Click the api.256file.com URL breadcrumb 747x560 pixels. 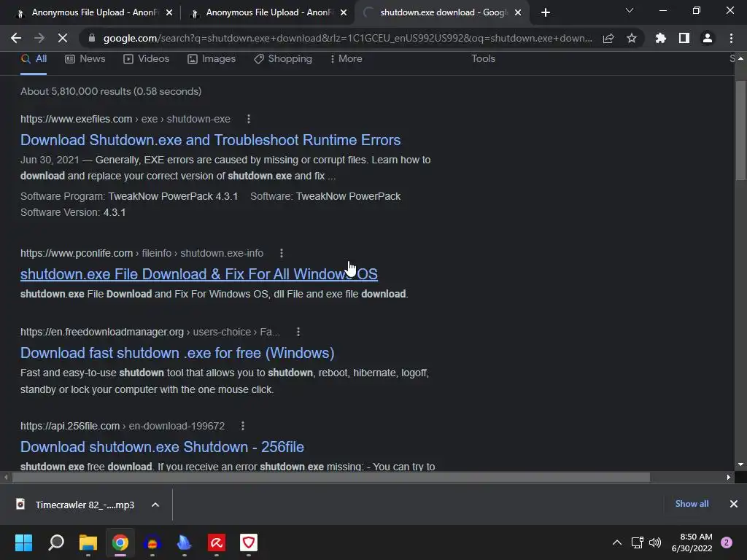pos(123,426)
